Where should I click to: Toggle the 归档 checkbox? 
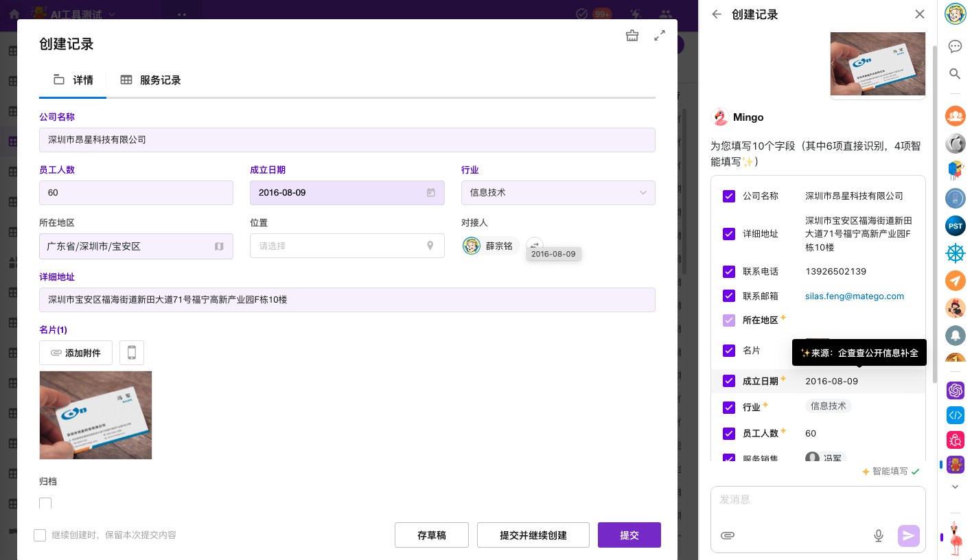coord(45,504)
